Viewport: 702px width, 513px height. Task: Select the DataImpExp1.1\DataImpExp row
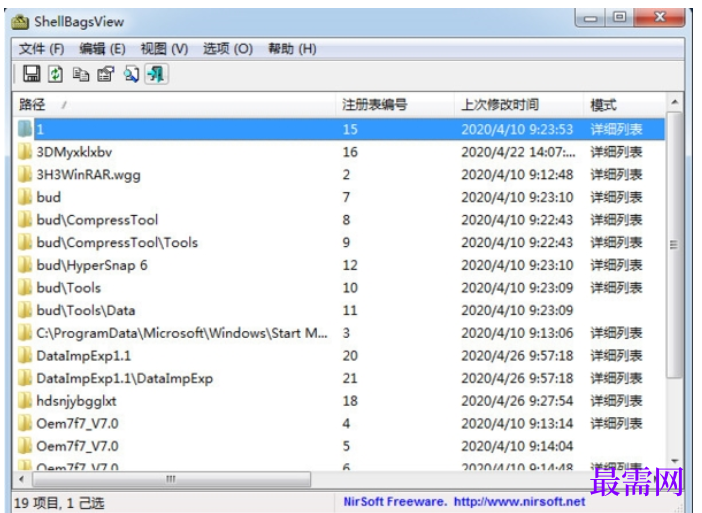pos(339,378)
